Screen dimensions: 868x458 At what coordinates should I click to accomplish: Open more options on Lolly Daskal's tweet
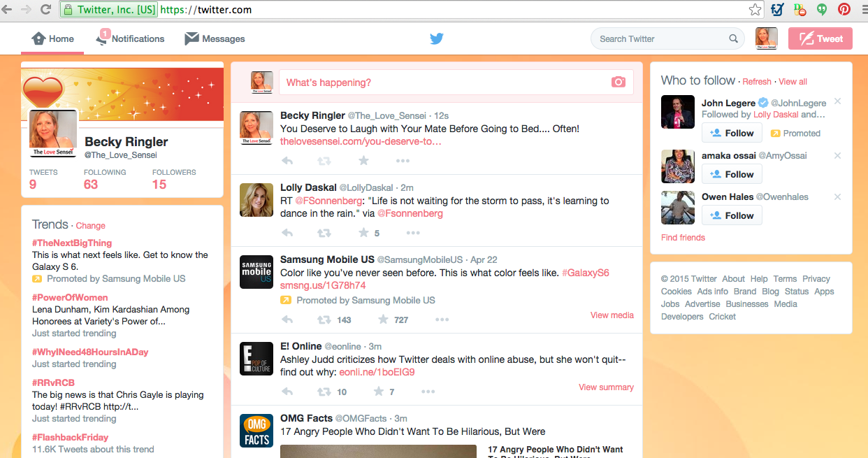[413, 233]
